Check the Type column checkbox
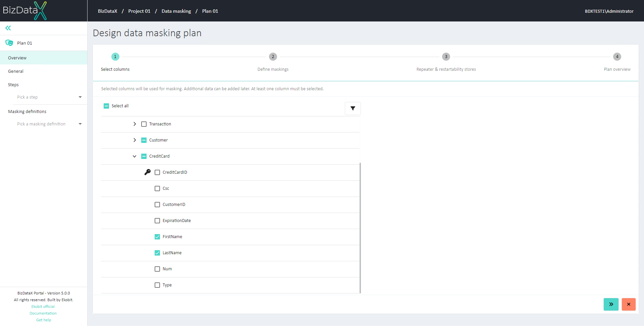This screenshot has width=644, height=326. pos(157,285)
